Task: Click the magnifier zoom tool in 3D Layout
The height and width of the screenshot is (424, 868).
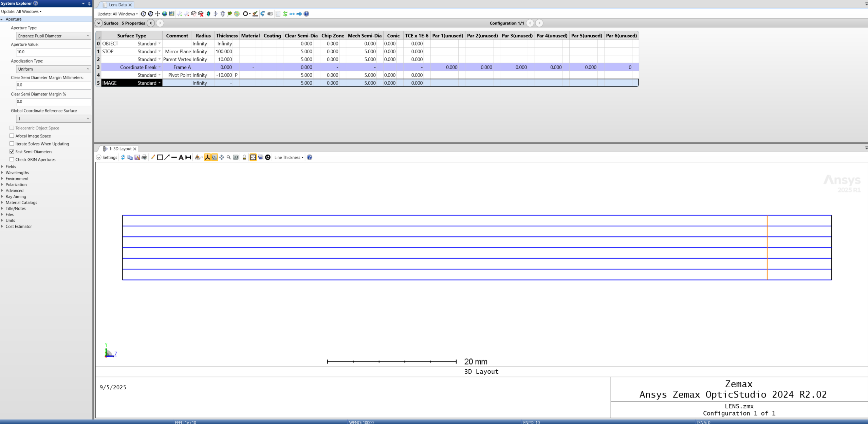Action: pos(228,157)
